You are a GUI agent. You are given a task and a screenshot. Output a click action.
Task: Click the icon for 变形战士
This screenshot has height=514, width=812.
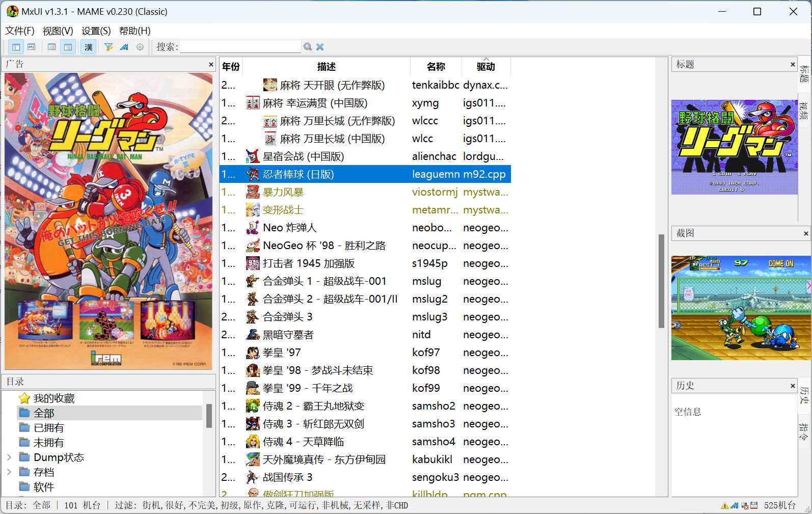[253, 210]
